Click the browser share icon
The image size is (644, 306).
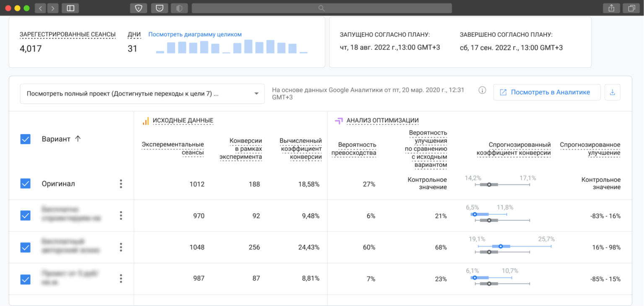(x=611, y=8)
